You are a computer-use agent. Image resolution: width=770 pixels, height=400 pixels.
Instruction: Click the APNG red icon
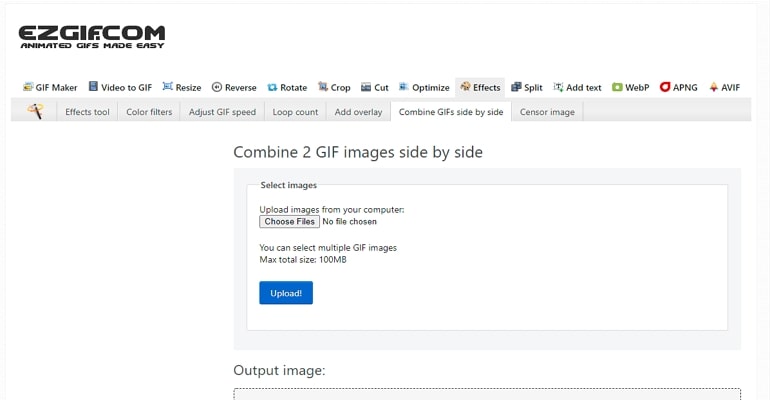[665, 87]
